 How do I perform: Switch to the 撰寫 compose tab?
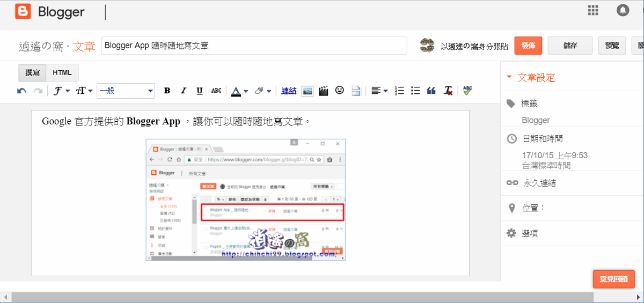[32, 73]
